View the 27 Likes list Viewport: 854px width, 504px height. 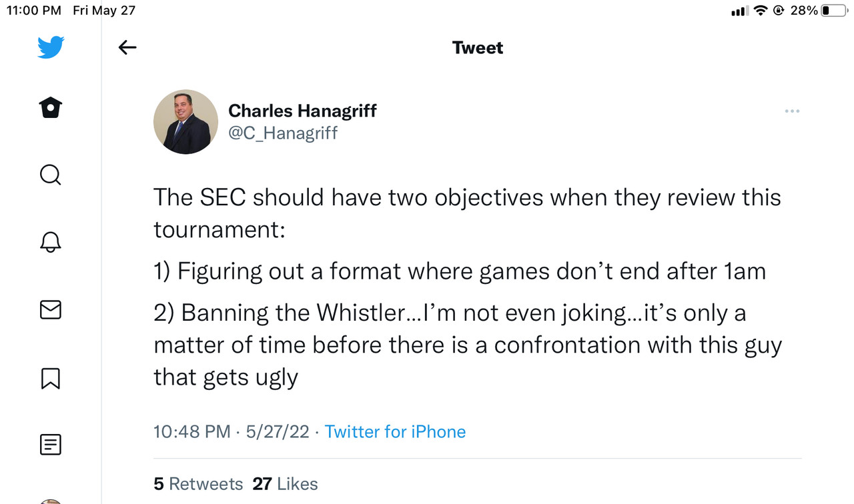tap(285, 483)
